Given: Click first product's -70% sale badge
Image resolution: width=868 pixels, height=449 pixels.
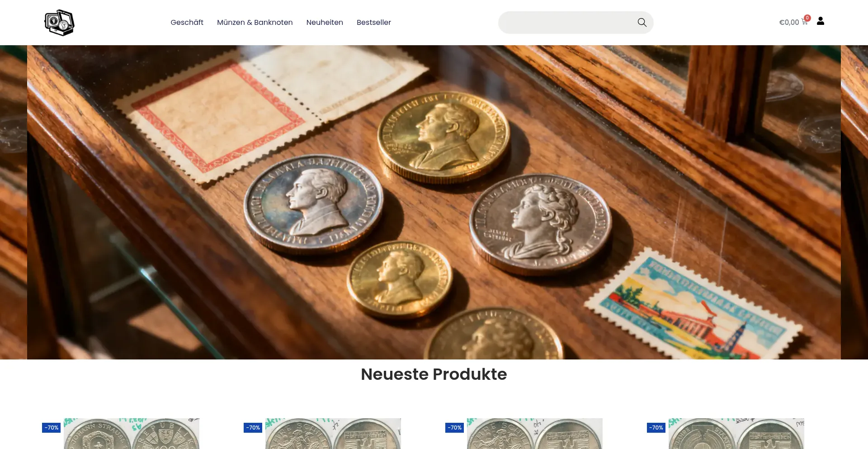Looking at the screenshot, I should (52, 428).
